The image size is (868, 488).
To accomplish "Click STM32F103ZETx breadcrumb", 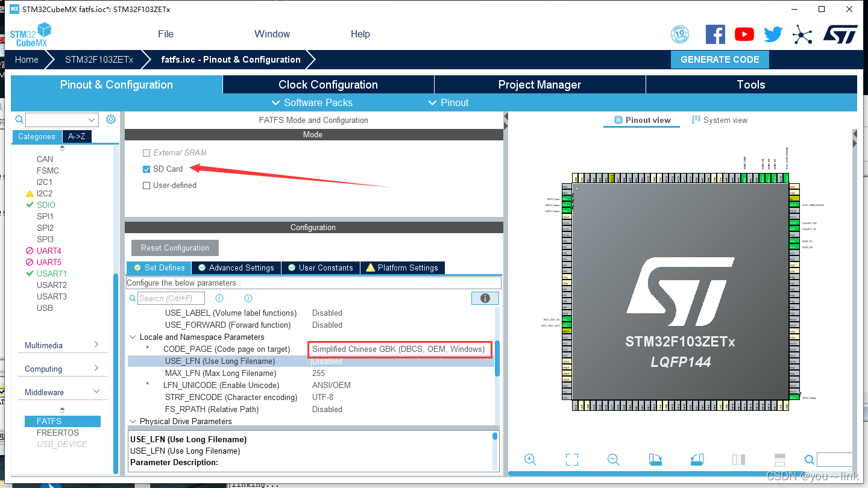I will [x=99, y=60].
